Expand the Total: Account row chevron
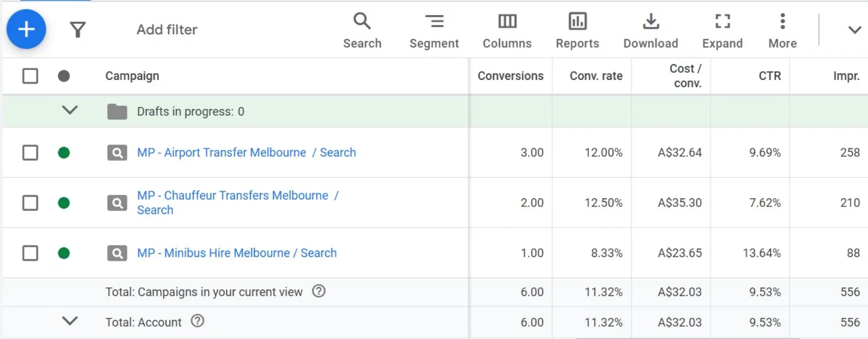 pyautogui.click(x=70, y=321)
